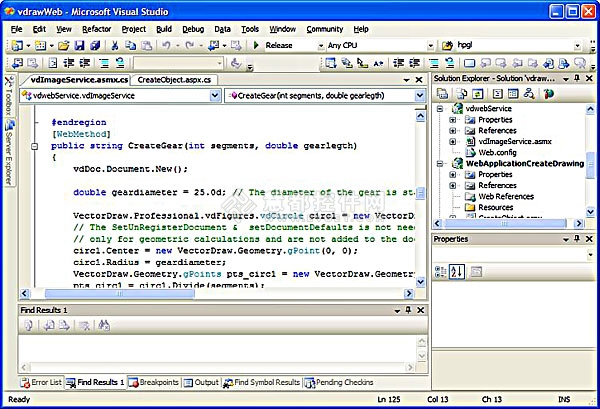Open the Debug menu
The image size is (600, 409).
(x=193, y=29)
